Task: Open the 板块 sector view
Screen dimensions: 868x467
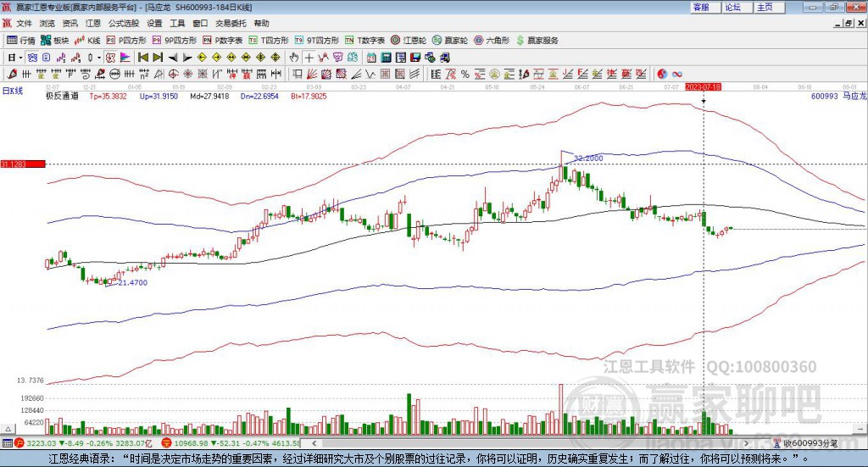Action: 54,41
